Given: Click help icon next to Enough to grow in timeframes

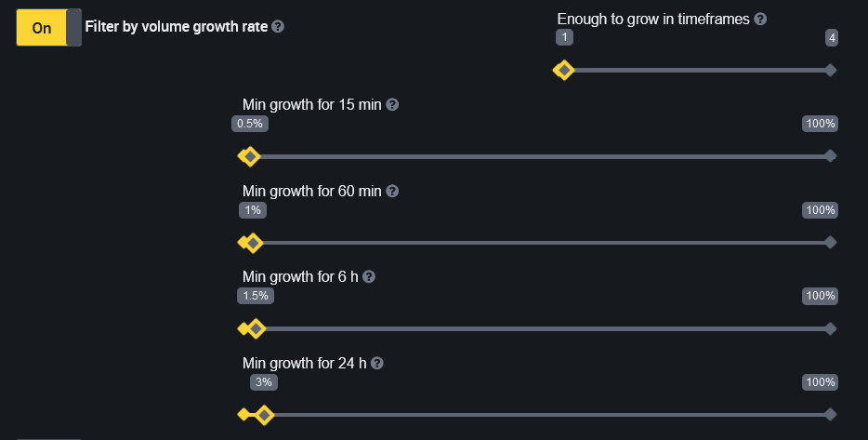Looking at the screenshot, I should pyautogui.click(x=760, y=19).
